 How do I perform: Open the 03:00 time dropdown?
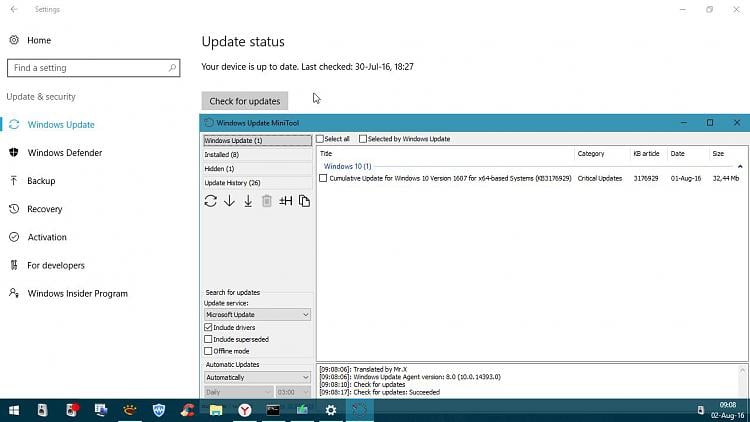coord(293,392)
